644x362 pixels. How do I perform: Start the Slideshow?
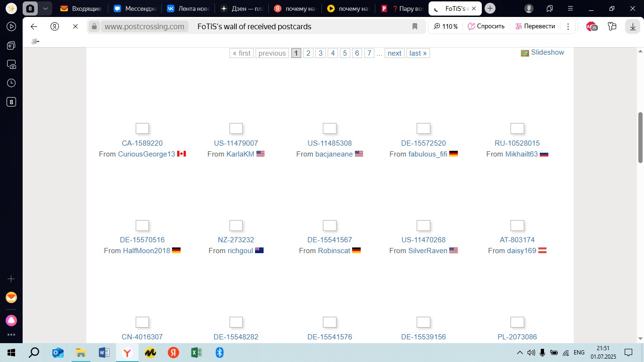click(542, 52)
